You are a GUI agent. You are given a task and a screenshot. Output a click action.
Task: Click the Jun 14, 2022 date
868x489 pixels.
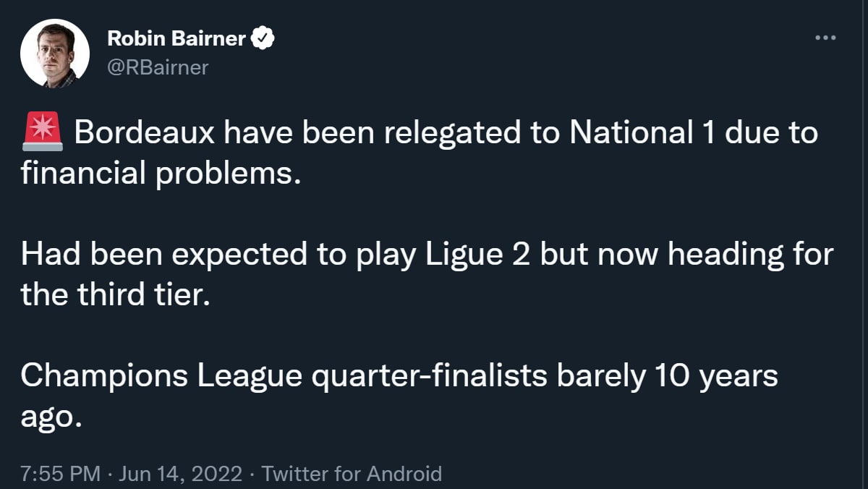pos(180,474)
